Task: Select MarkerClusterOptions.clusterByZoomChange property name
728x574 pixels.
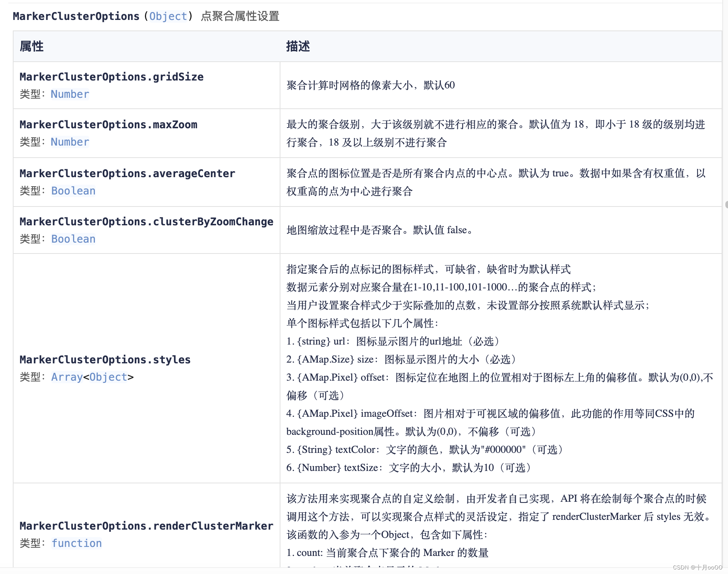Action: click(x=146, y=222)
